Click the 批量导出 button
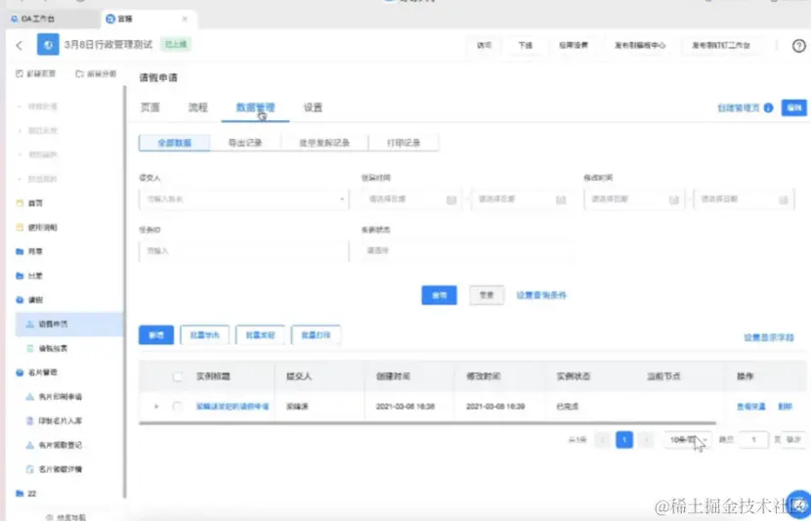The height and width of the screenshot is (522, 812). [x=204, y=335]
